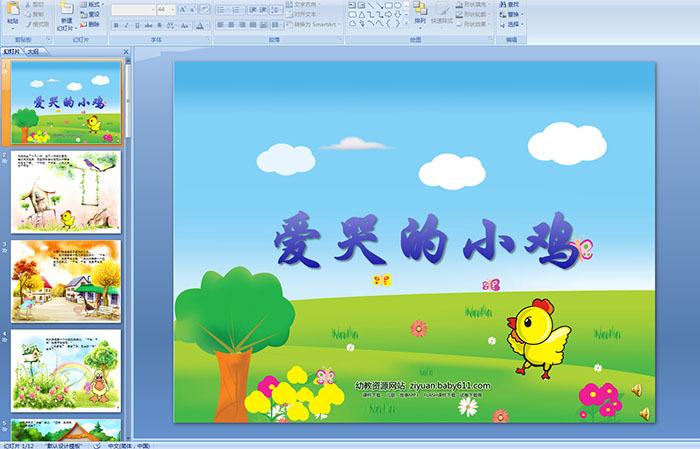Select slide 1 thumbnail with chick title
Image resolution: width=700 pixels, height=449 pixels.
pos(66,103)
